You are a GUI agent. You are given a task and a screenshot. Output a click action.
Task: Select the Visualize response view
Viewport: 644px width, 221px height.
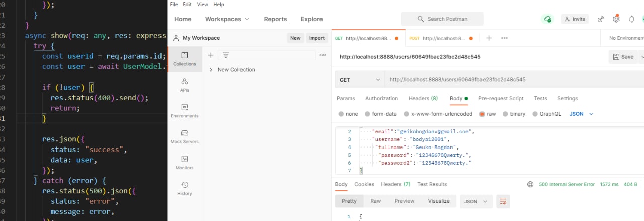point(439,201)
